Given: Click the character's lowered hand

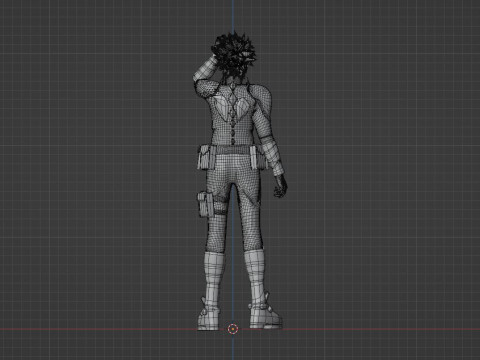Looking at the screenshot, I should pyautogui.click(x=280, y=186).
